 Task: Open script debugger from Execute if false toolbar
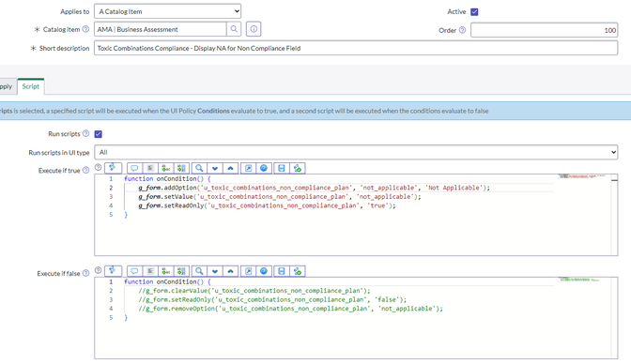coord(298,271)
